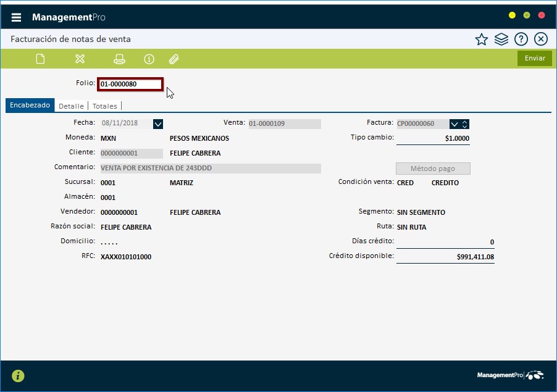Click the ManagementPro header title
This screenshot has width=557, height=392.
pos(69,17)
